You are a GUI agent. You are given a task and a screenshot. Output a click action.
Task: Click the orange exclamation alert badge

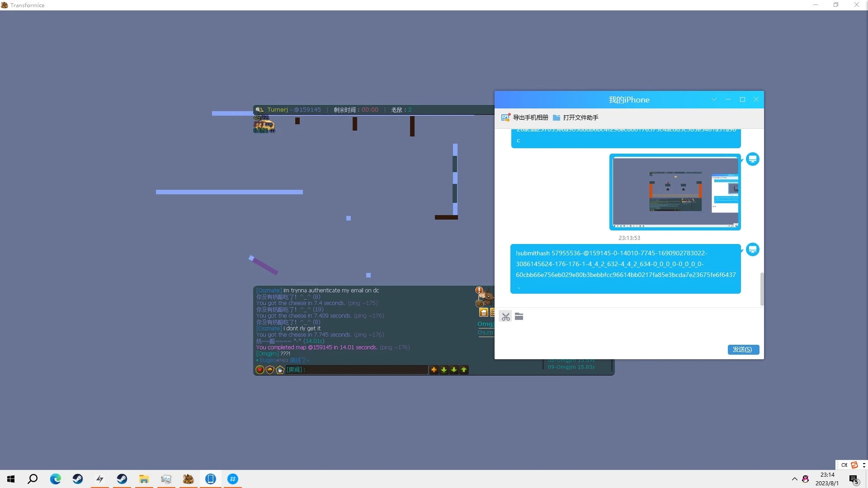click(x=479, y=290)
